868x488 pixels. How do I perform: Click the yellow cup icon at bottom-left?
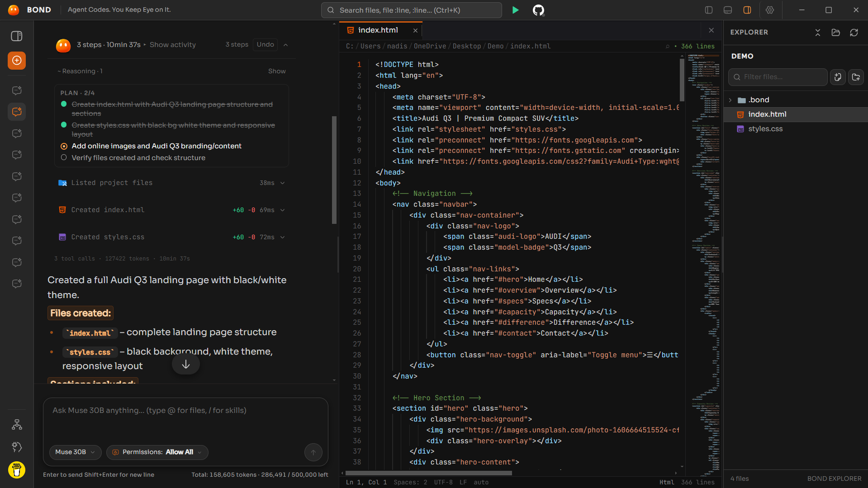tap(17, 470)
